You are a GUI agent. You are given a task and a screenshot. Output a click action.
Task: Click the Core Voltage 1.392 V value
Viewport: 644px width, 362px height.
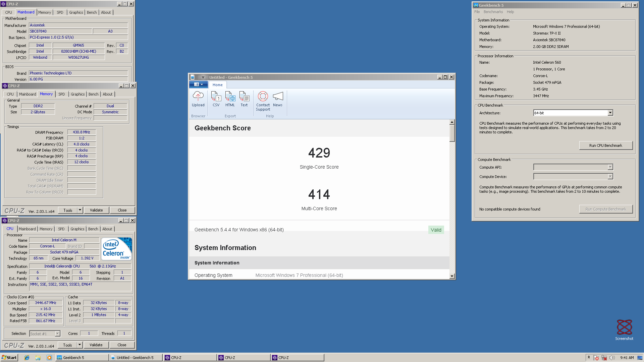pos(87,258)
